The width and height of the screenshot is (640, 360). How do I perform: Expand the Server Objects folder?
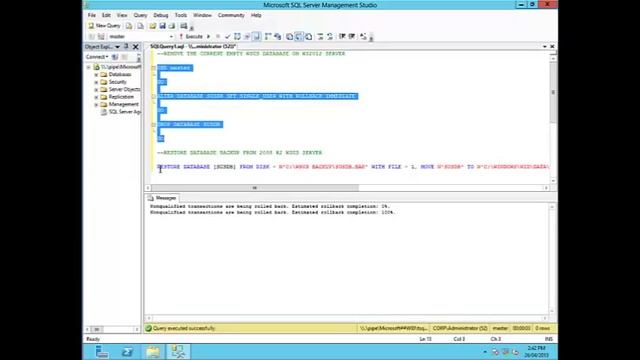[x=96, y=89]
